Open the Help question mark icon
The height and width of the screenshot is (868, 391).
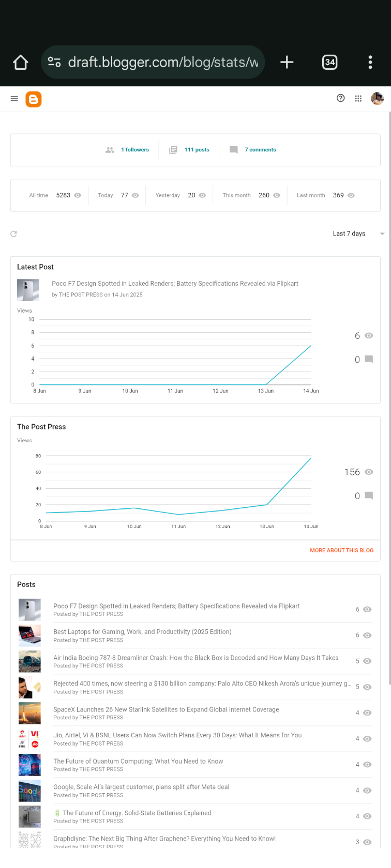click(340, 98)
